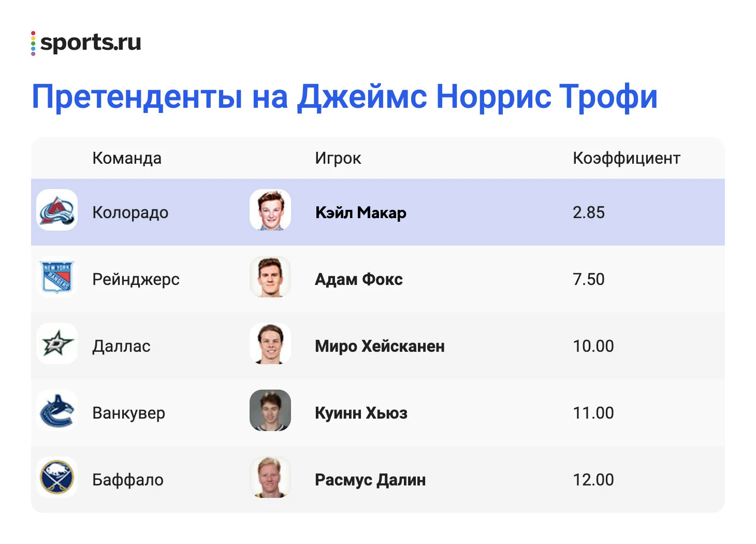
Task: Click the 11.00 odds for Хьюз
Action: click(x=593, y=413)
